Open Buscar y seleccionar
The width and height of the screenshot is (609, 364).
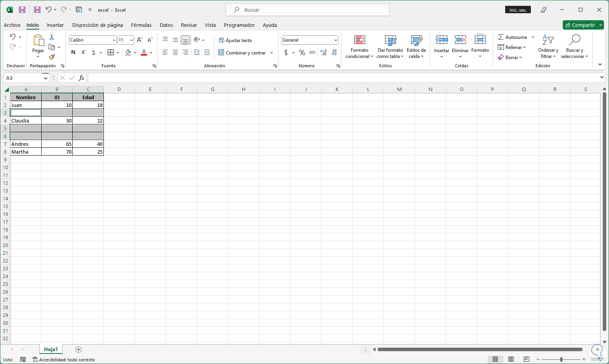click(x=574, y=47)
